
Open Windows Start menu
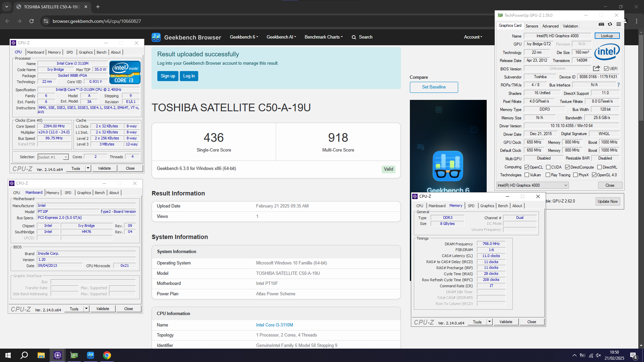[x=8, y=355]
